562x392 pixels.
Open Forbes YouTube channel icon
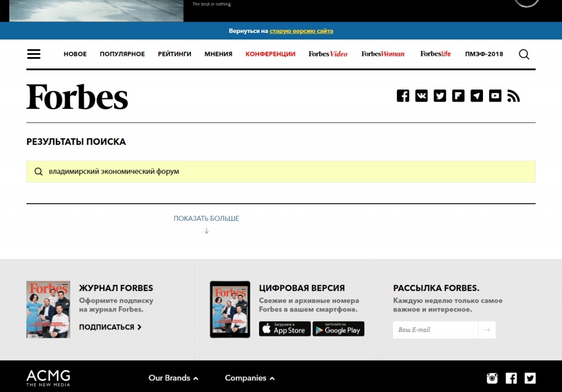(x=495, y=96)
